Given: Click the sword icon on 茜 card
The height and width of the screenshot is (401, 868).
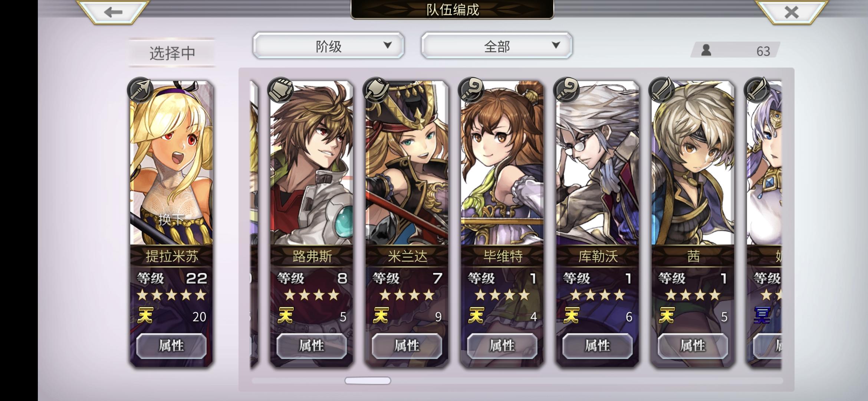Looking at the screenshot, I should pyautogui.click(x=662, y=90).
